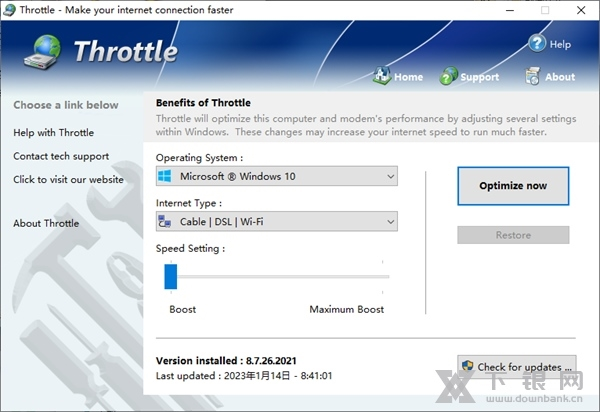Open About Throttle from left sidebar
The height and width of the screenshot is (412, 600).
click(x=46, y=223)
